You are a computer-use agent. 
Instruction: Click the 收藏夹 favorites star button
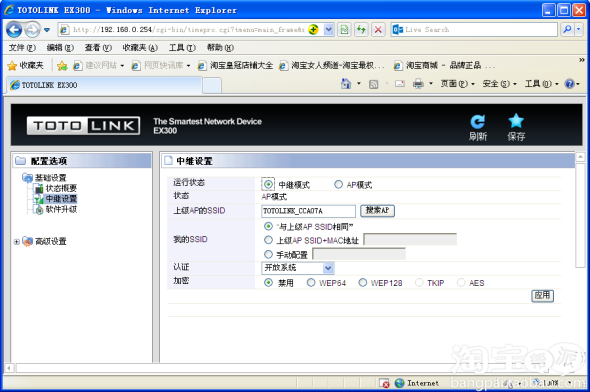(x=26, y=65)
